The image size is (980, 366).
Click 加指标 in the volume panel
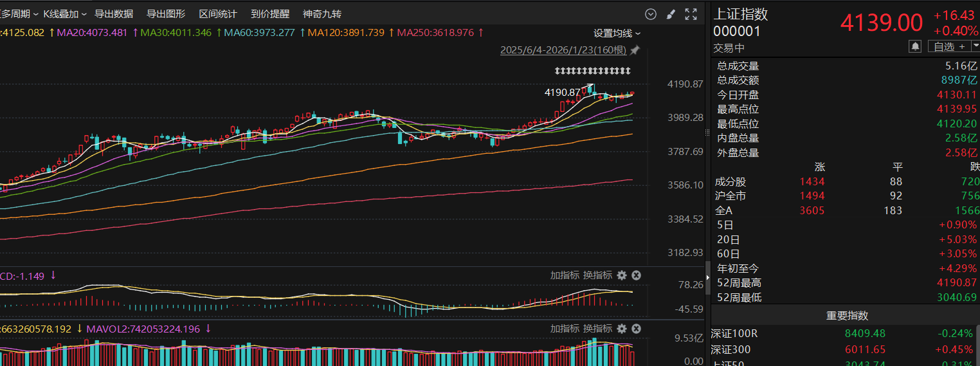(565, 329)
